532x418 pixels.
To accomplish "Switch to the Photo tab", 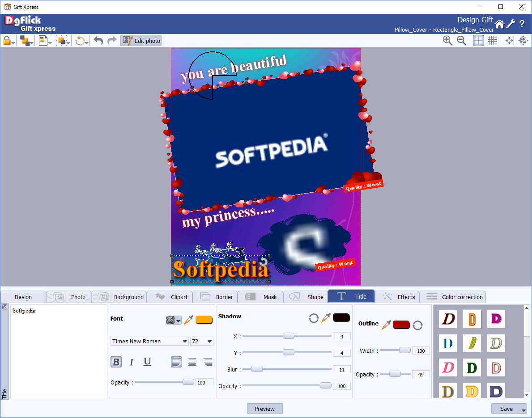I will pyautogui.click(x=69, y=297).
